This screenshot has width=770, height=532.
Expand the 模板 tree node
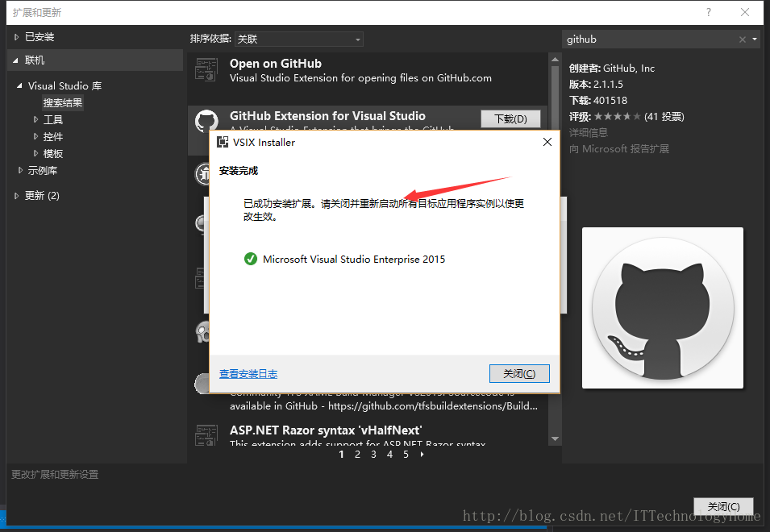click(x=35, y=153)
